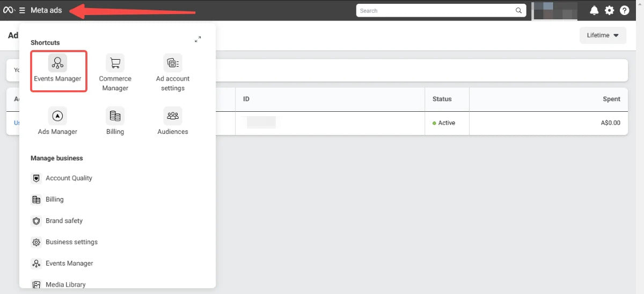
Task: Open settings gear in top bar
Action: click(x=609, y=10)
